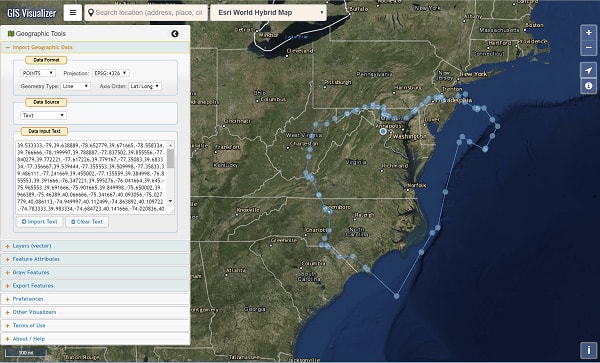Expand the Other Visualizers section
The image size is (600, 363).
(95, 313)
